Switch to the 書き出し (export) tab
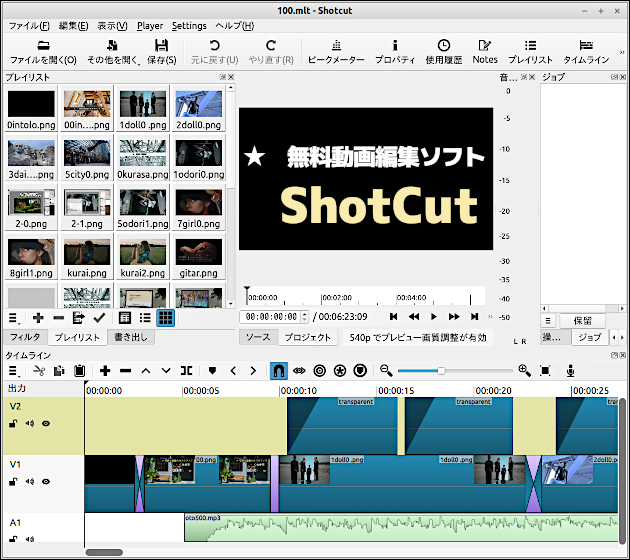Viewport: 630px width, 560px height. [131, 338]
